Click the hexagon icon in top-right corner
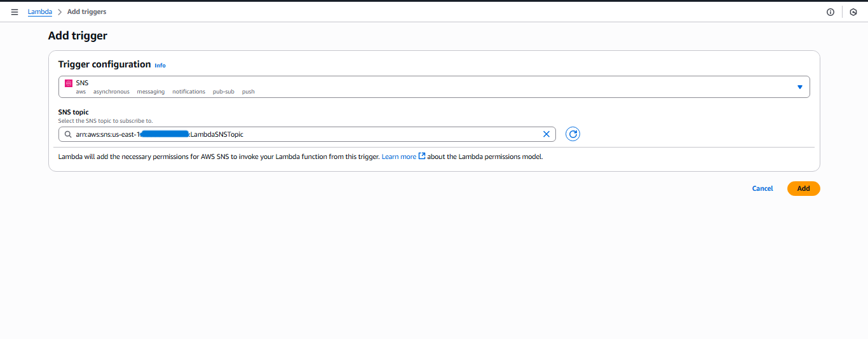This screenshot has height=339, width=868. tap(853, 12)
